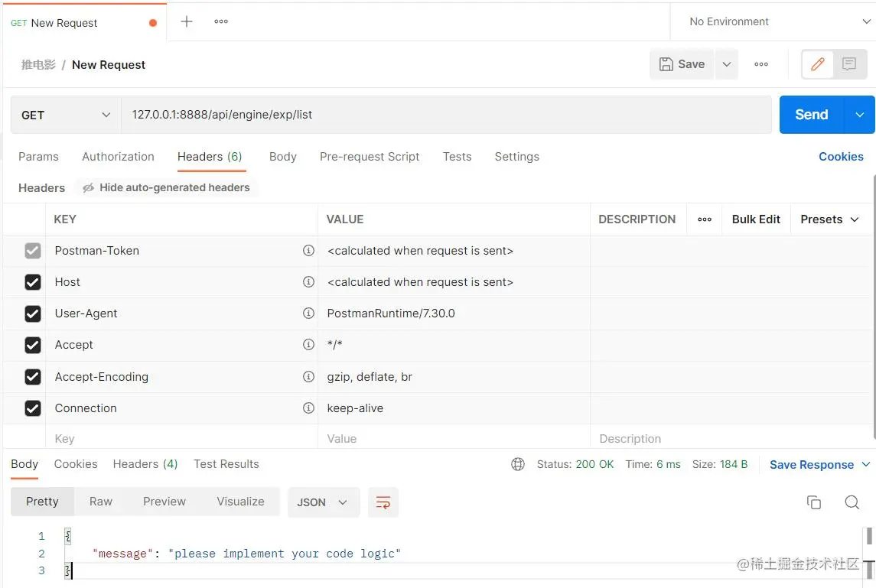Image resolution: width=876 pixels, height=588 pixels.
Task: Send the request
Action: (x=811, y=115)
